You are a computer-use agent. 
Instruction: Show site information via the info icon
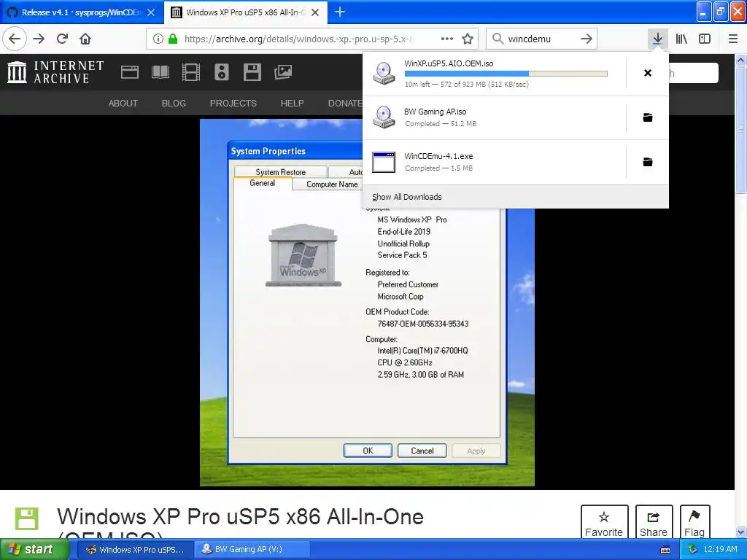coord(158,39)
